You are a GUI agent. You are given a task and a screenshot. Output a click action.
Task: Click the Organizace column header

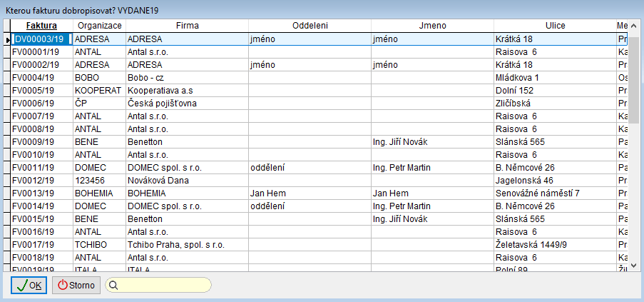tap(99, 25)
